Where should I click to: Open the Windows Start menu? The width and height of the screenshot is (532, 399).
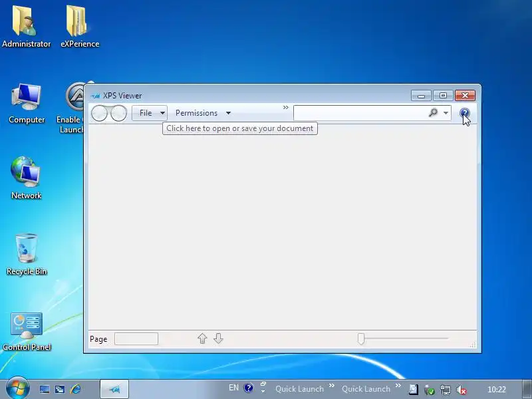click(17, 388)
